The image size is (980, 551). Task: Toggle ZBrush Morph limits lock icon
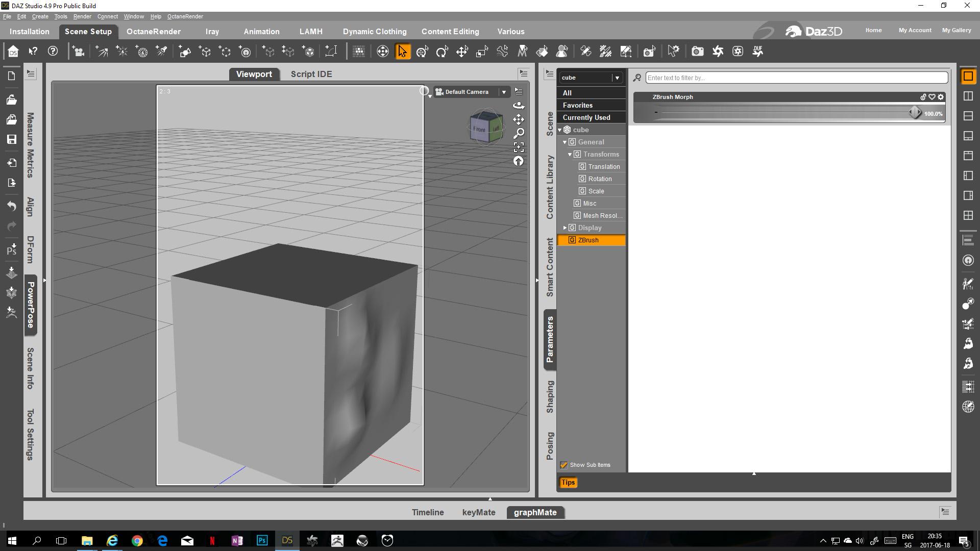pos(923,97)
